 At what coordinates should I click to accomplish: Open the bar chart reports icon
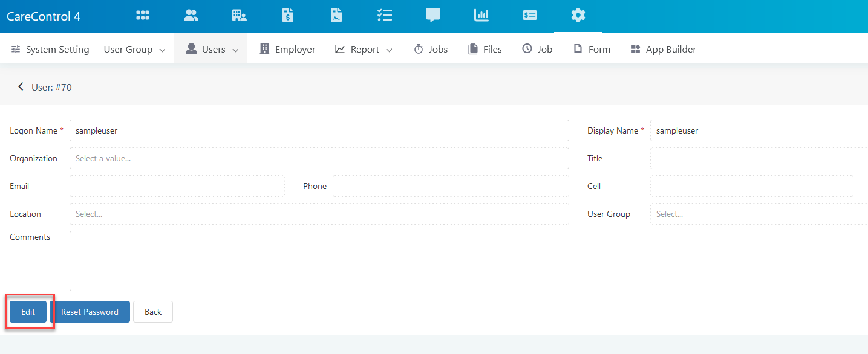coord(481,16)
